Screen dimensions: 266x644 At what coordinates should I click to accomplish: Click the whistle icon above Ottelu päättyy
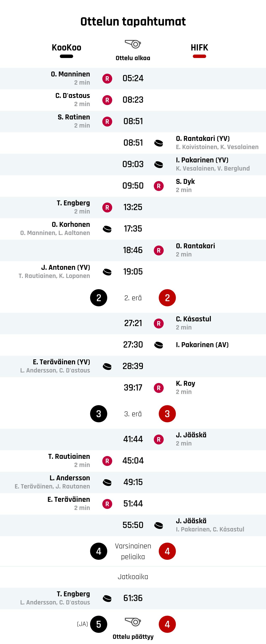[x=133, y=621]
